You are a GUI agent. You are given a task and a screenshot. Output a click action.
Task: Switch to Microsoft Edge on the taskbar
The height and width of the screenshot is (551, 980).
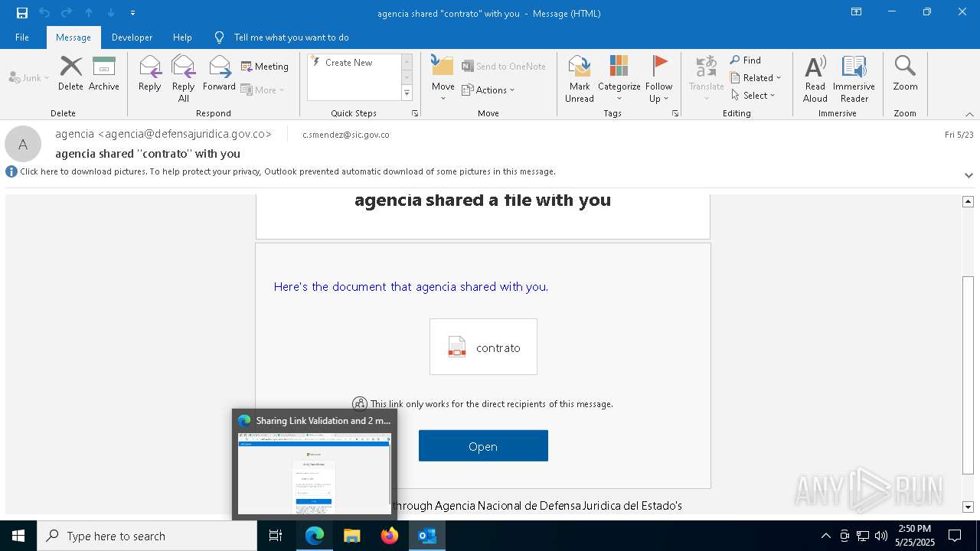click(315, 536)
